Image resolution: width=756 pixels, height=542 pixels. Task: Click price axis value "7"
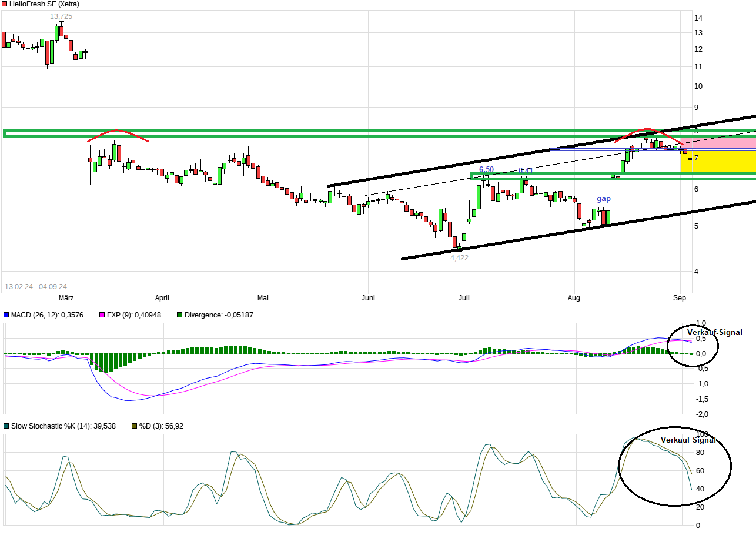pyautogui.click(x=697, y=158)
